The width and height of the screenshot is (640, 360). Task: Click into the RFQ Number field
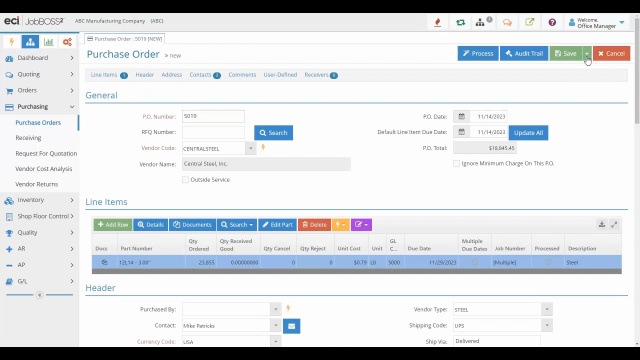pos(213,132)
